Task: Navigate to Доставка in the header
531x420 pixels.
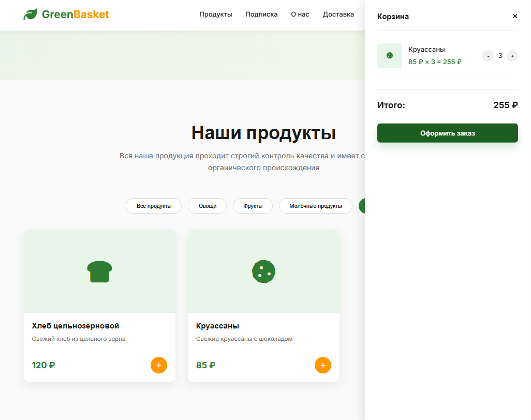Action: (338, 14)
